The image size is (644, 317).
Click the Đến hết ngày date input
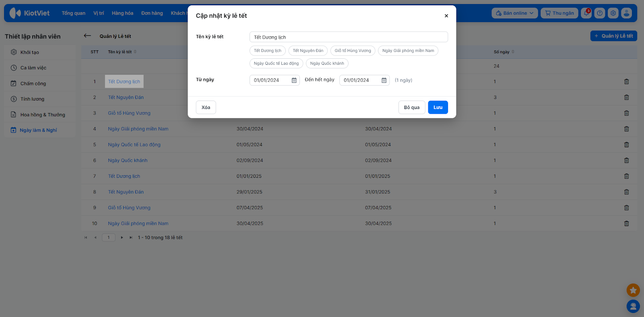point(364,80)
